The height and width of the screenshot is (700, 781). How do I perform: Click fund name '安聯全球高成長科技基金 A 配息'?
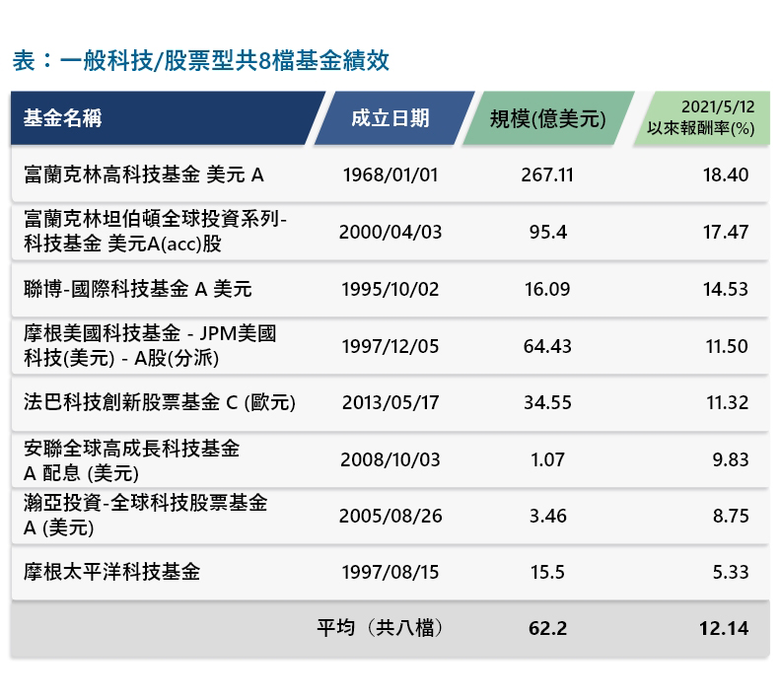(131, 460)
